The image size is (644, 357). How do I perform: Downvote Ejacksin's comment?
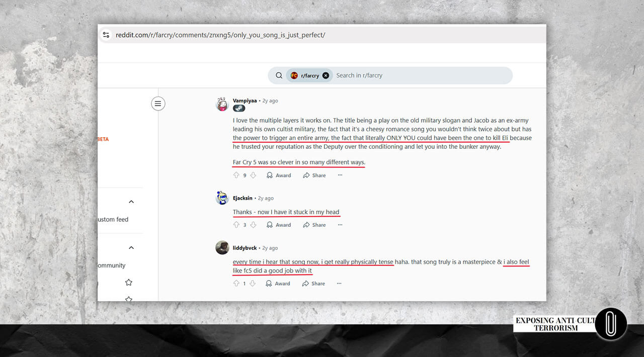point(253,225)
